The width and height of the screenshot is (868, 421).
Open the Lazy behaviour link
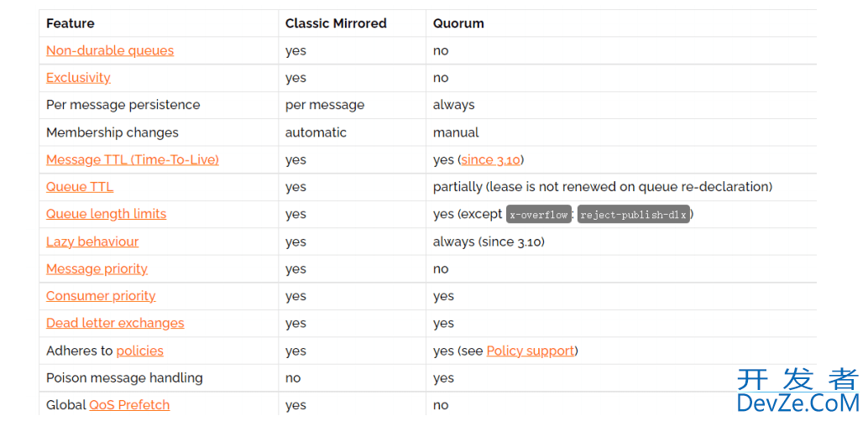[92, 242]
